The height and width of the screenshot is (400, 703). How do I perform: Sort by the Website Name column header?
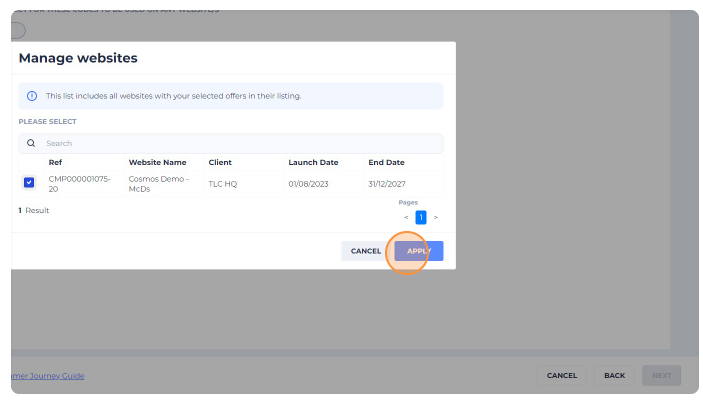pos(157,162)
